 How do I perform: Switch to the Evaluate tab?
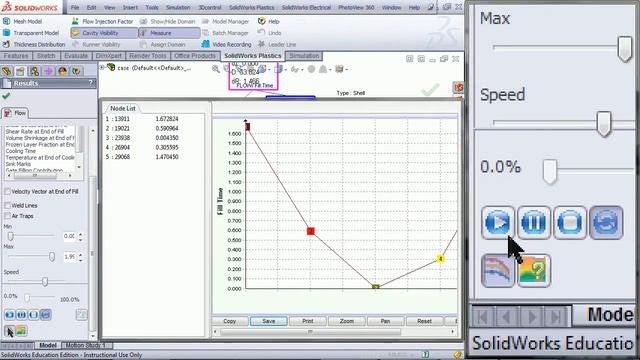pyautogui.click(x=76, y=56)
